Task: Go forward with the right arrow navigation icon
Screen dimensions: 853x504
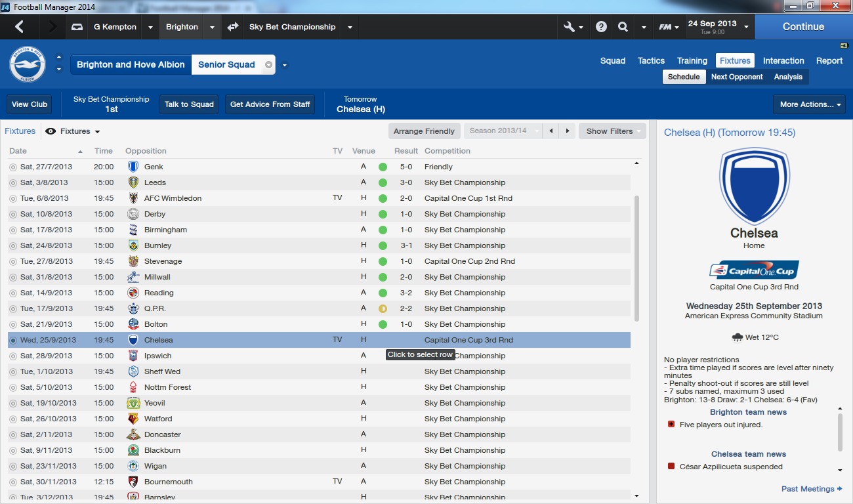Action: [x=53, y=27]
